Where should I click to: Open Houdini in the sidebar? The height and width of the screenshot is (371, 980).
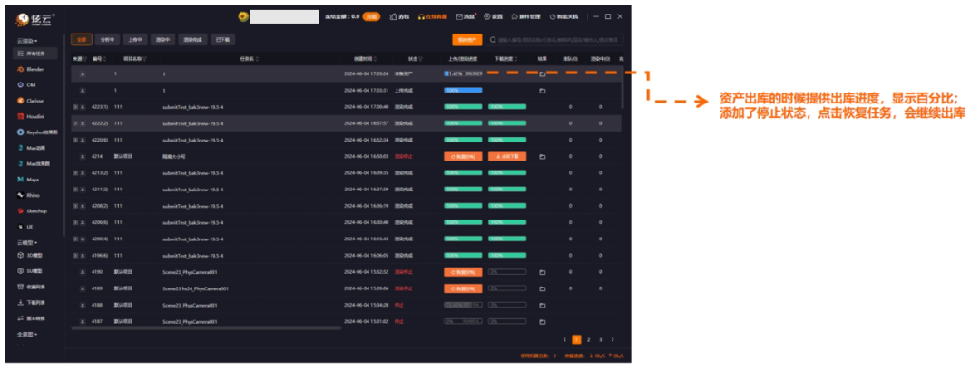click(30, 116)
